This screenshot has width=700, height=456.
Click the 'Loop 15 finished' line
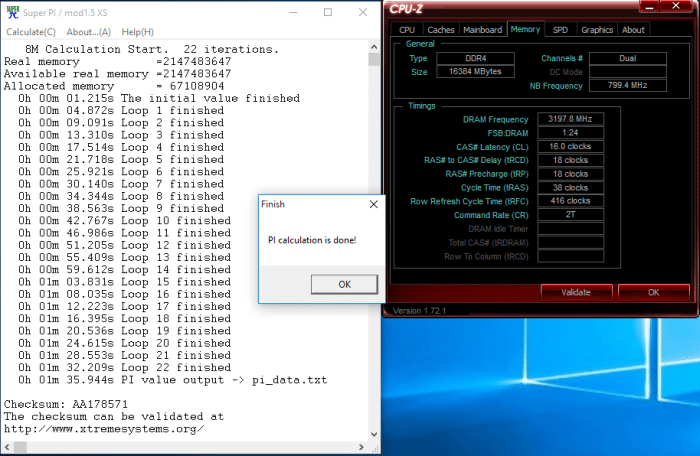tap(125, 282)
